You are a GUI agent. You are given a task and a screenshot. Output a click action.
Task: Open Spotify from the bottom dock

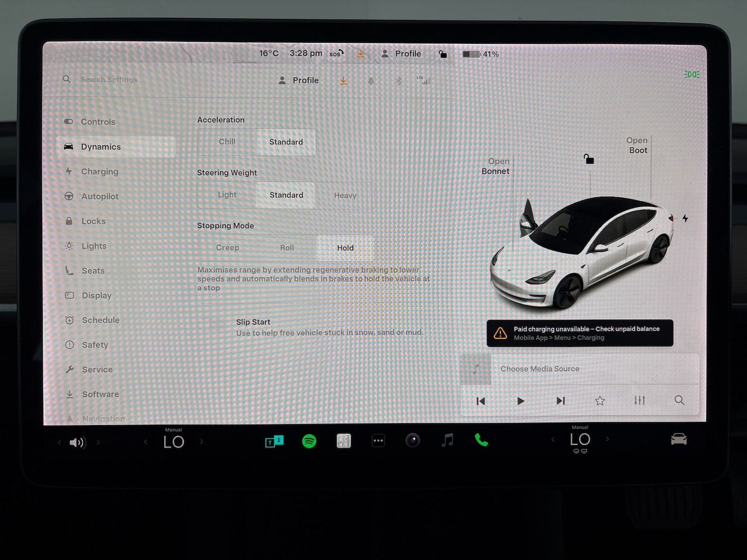tap(309, 441)
